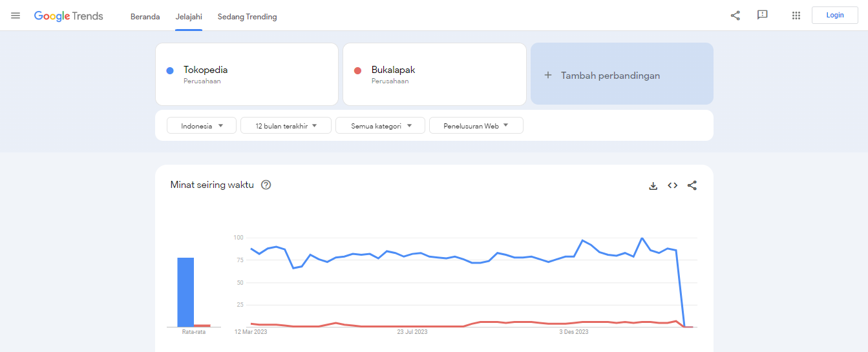Image resolution: width=868 pixels, height=352 pixels.
Task: Expand the Semua kategori dropdown
Action: [380, 126]
